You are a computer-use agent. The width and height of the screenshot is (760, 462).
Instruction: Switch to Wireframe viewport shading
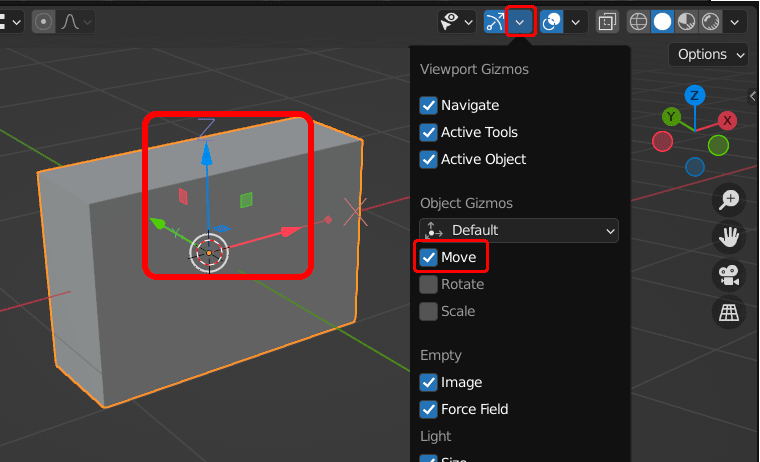638,21
